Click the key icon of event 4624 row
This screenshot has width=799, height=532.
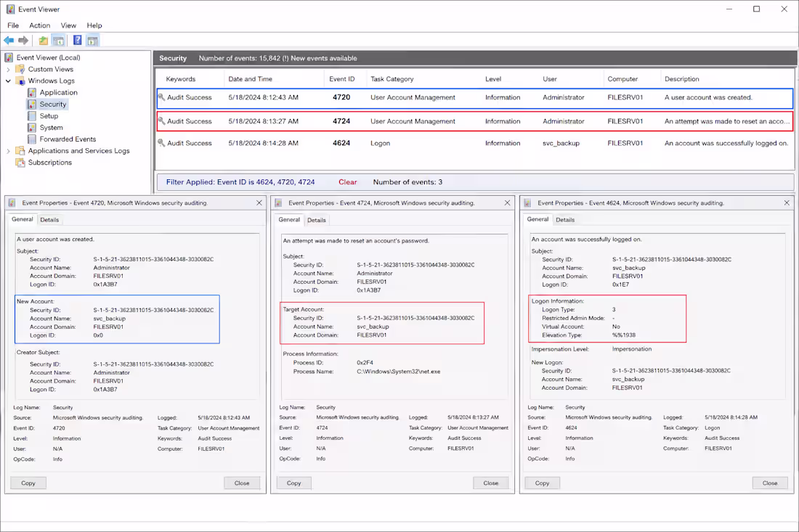point(161,142)
